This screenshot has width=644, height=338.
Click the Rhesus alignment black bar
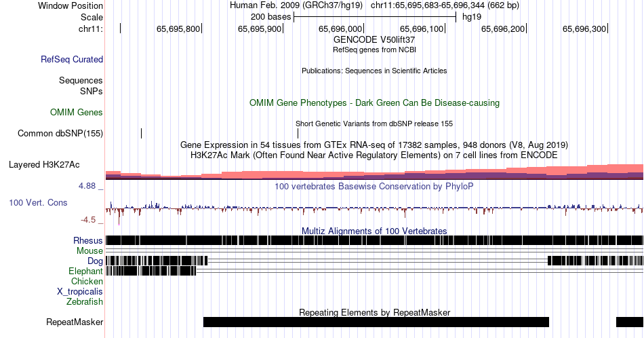coord(375,240)
